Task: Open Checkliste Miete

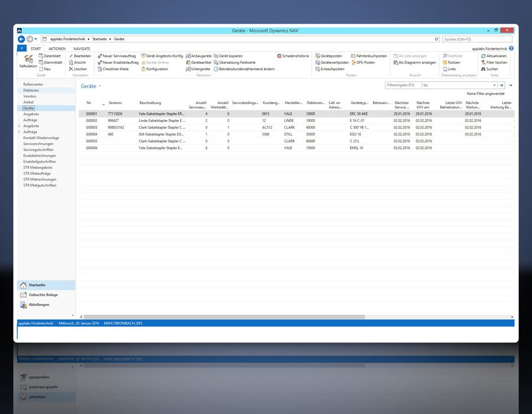Action: point(113,69)
